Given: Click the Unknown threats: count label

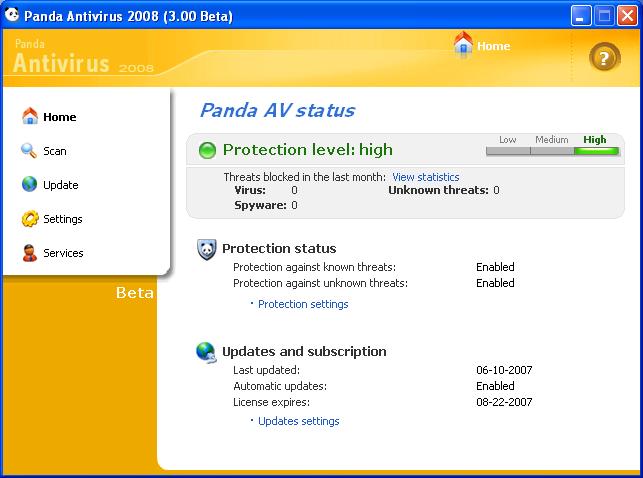Looking at the screenshot, I should point(438,190).
